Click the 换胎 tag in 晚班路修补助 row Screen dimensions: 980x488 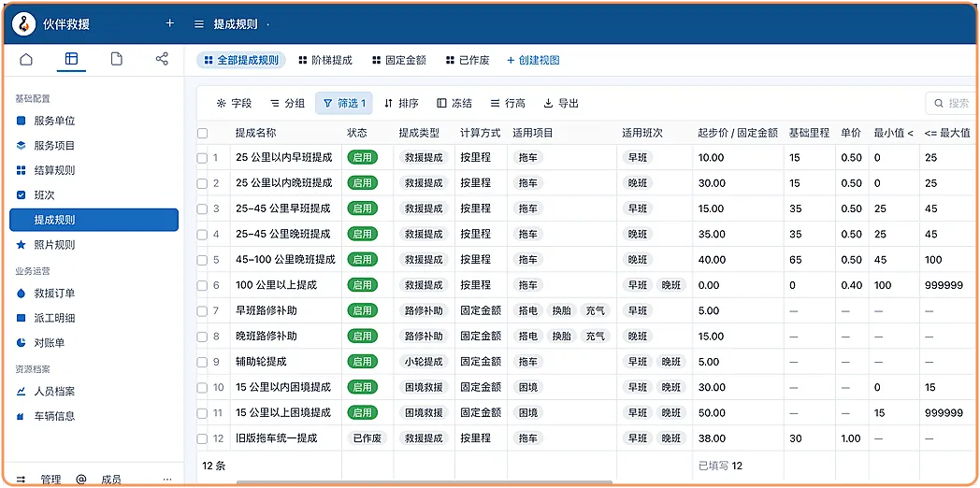pos(561,337)
